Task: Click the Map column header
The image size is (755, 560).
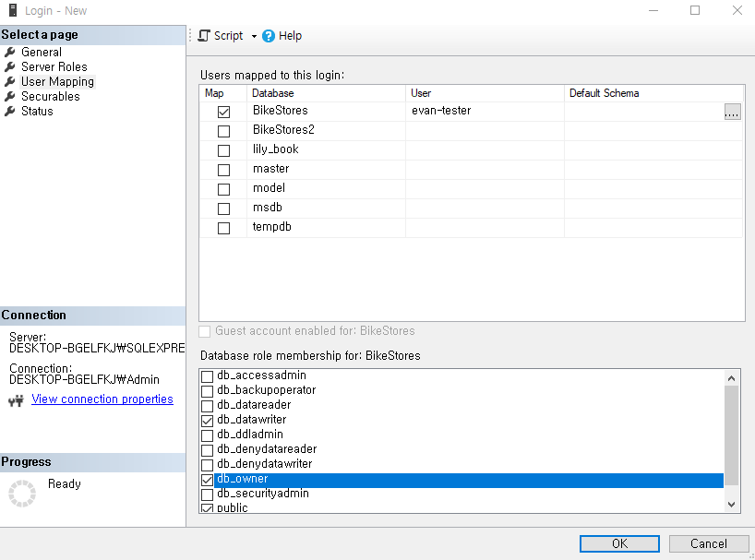Action: pos(223,93)
